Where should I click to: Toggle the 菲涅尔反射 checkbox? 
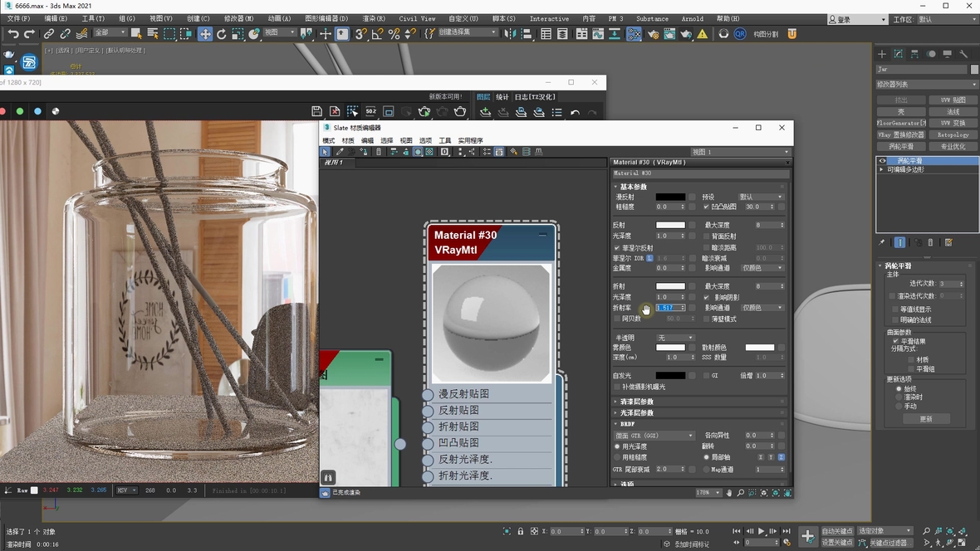click(616, 248)
